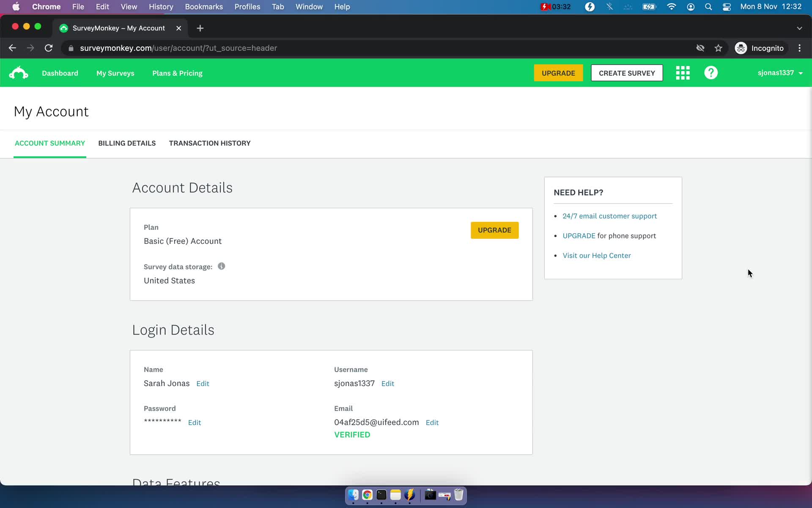This screenshot has width=812, height=508.
Task: Open 24/7 email customer support link
Action: pyautogui.click(x=609, y=216)
